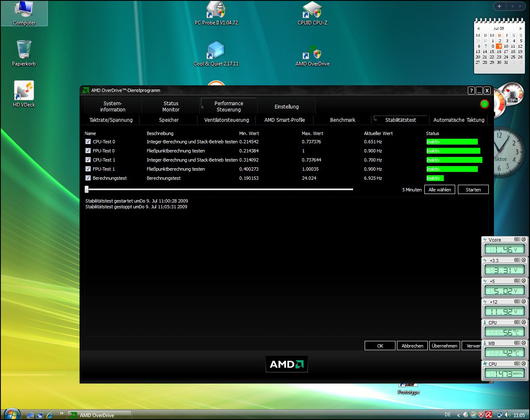530x420 pixels.
Task: Click the Berechnungstest max value 24.024
Action: pyautogui.click(x=309, y=178)
